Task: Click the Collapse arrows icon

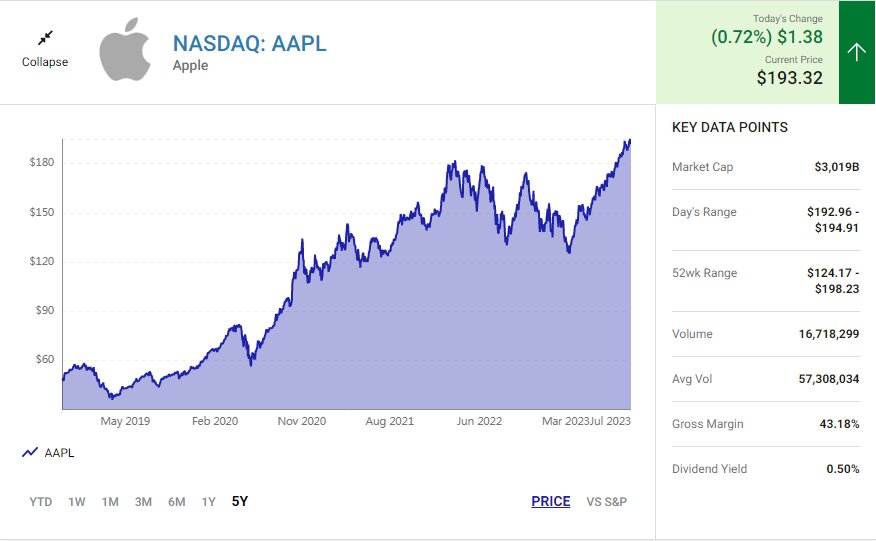Action: 45,38
